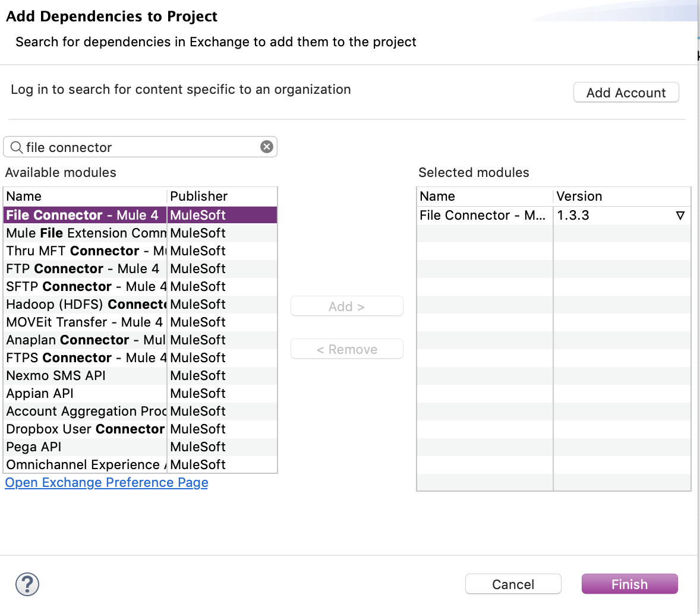Cancel the Add Dependencies dialog
The image size is (700, 614).
click(x=513, y=584)
